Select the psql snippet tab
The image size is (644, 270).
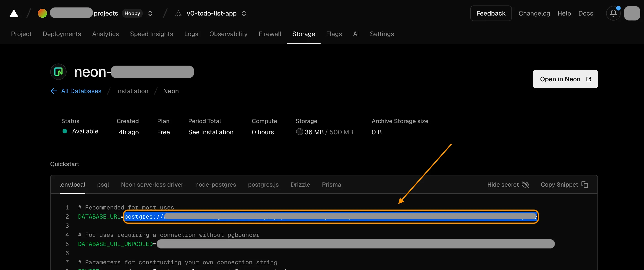click(x=103, y=184)
